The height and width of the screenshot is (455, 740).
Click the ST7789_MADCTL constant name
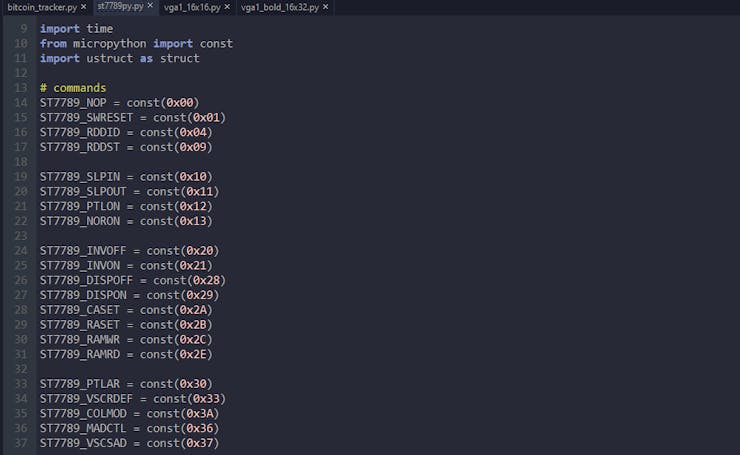point(83,429)
